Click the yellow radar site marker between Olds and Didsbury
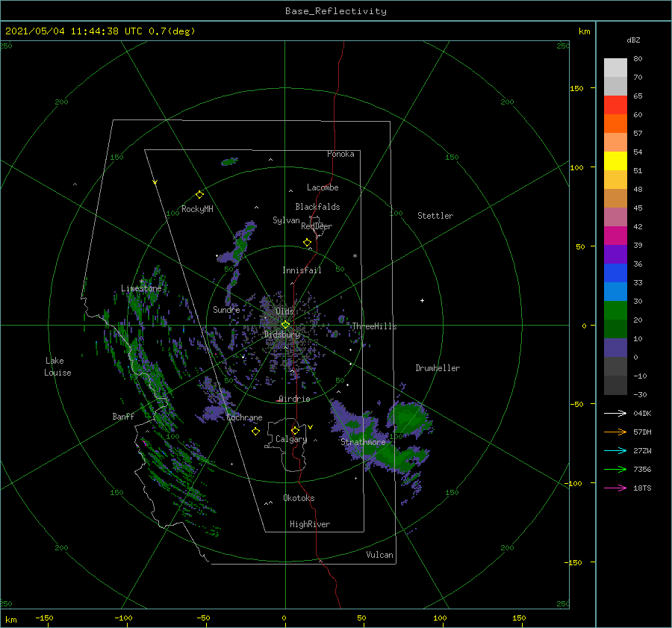The height and width of the screenshot is (628, 672). point(285,325)
